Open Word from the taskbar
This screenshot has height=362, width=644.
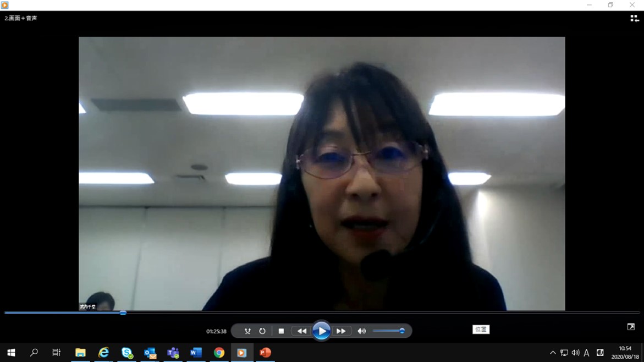(x=196, y=353)
